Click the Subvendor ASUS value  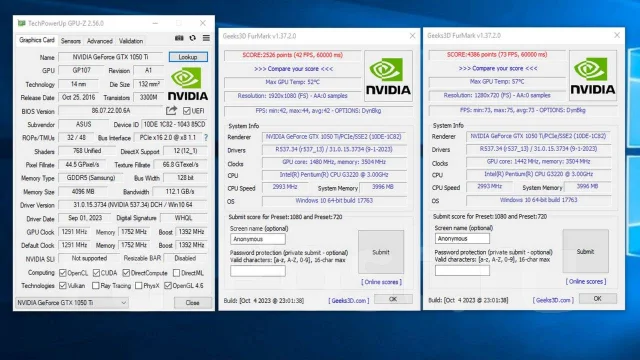point(83,124)
